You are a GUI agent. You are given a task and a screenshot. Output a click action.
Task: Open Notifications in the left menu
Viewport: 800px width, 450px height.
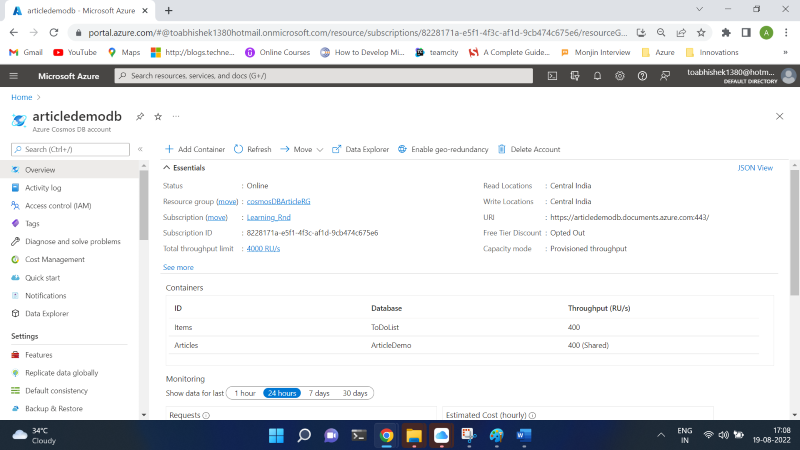click(69, 295)
